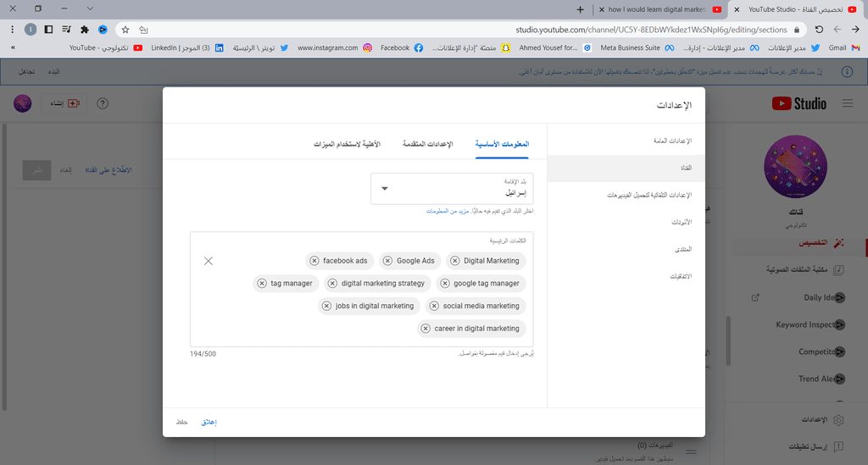This screenshot has width=868, height=465.
Task: Open Community (المنتدى) in the settings sidebar
Action: pyautogui.click(x=626, y=249)
